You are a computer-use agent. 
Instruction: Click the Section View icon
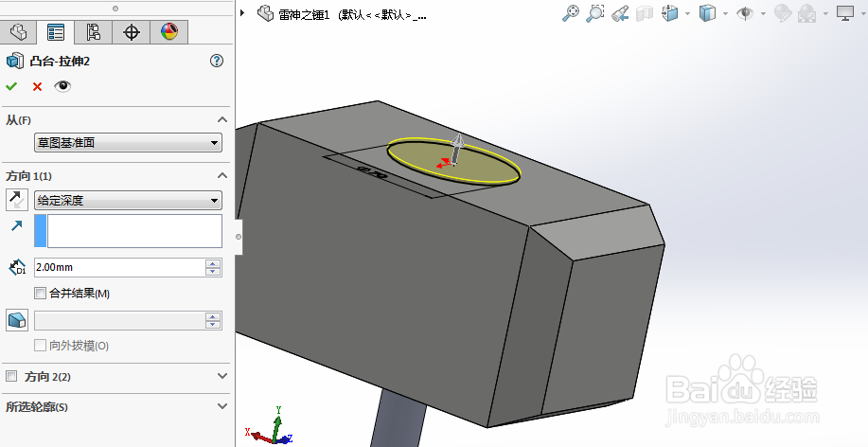[x=645, y=13]
